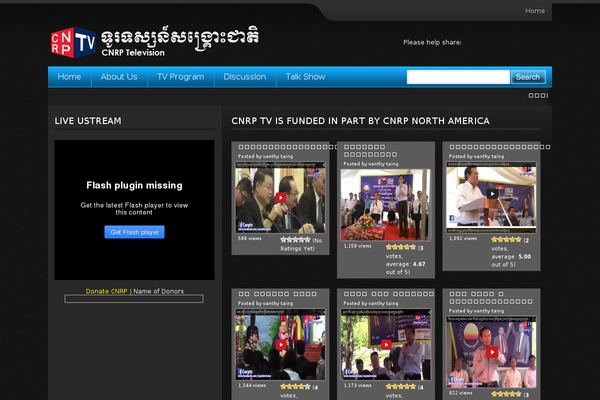The height and width of the screenshot is (400, 600).
Task: Open the title of the 1,158 views video
Action: click(370, 151)
